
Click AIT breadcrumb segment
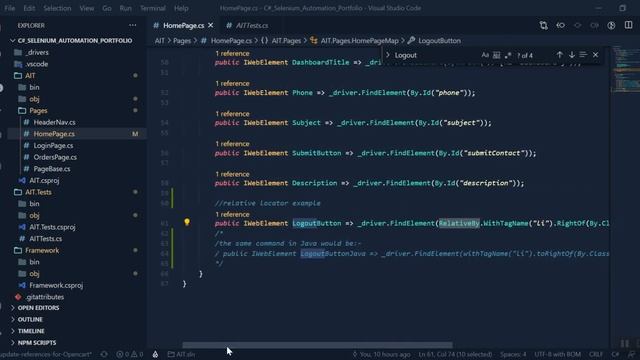pyautogui.click(x=160, y=41)
